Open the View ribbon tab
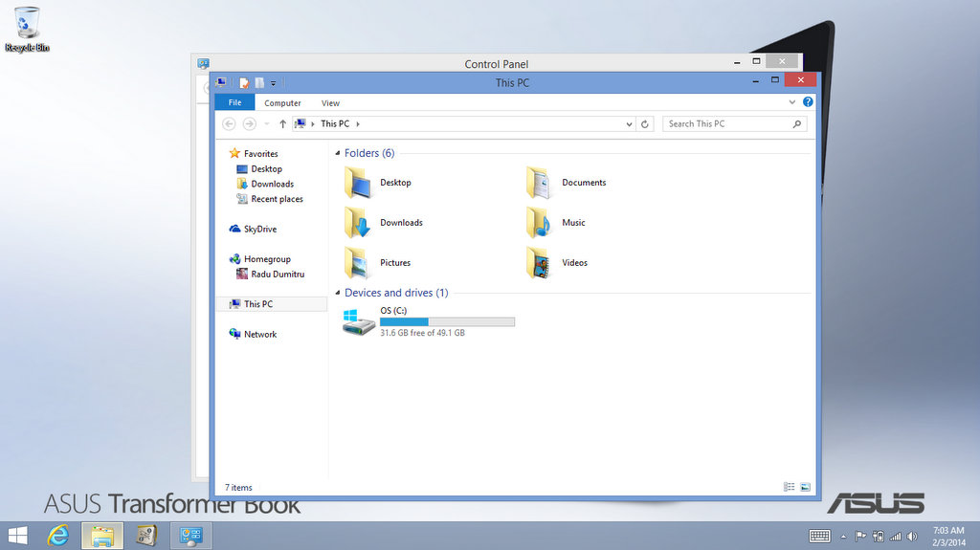980x550 pixels. click(x=330, y=103)
